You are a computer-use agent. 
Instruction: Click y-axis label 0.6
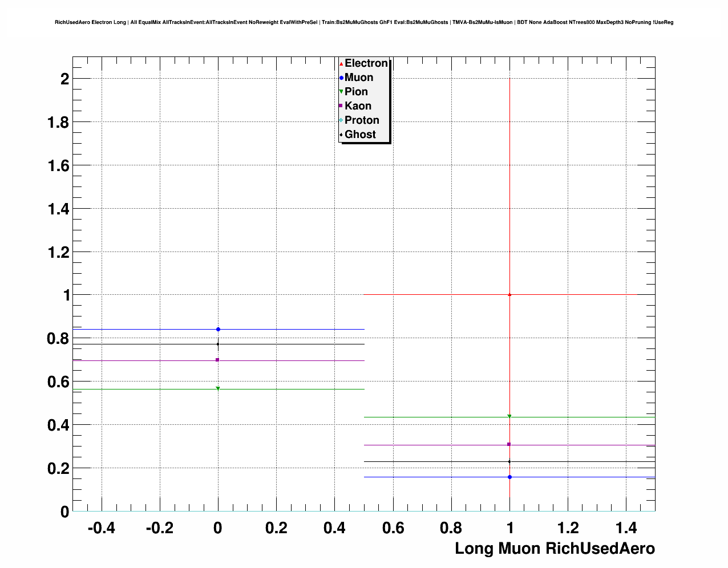pos(59,382)
